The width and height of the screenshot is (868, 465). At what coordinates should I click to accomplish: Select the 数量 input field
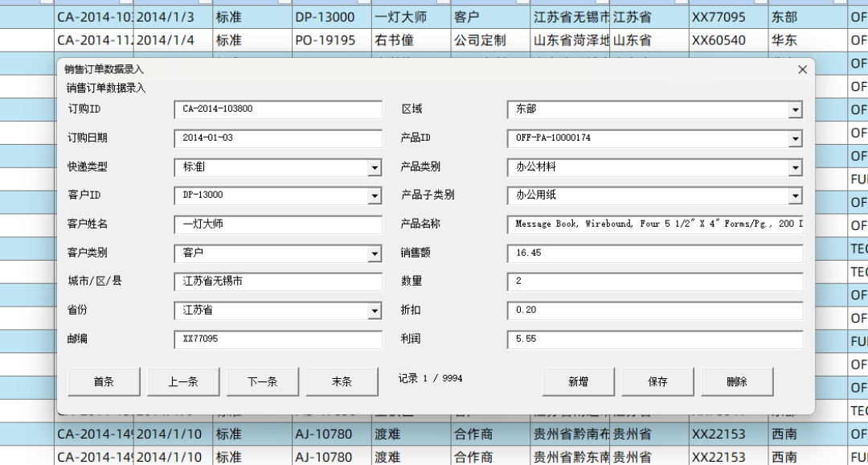point(655,282)
